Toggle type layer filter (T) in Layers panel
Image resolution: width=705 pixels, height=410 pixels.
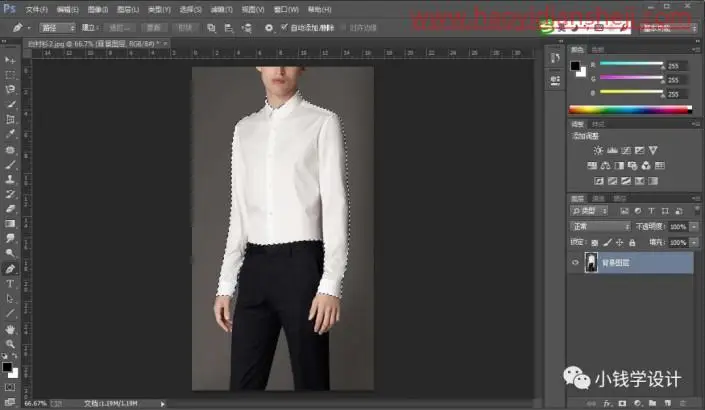[651, 211]
